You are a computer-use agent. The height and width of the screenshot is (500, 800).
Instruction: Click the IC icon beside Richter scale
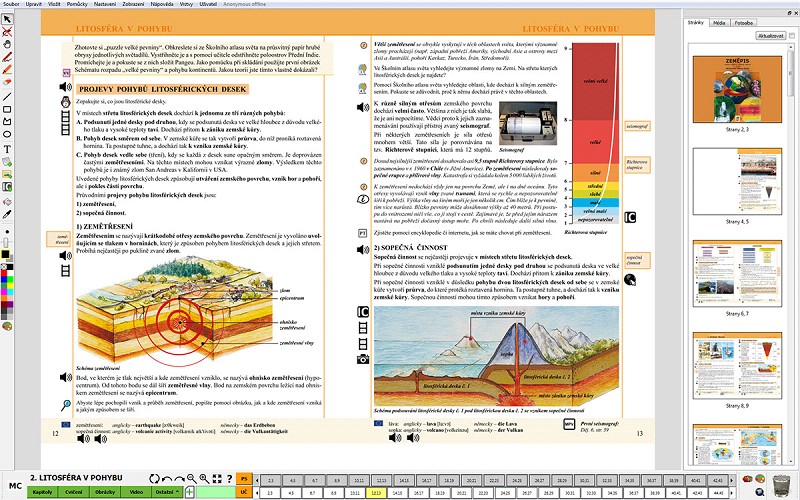(630, 217)
